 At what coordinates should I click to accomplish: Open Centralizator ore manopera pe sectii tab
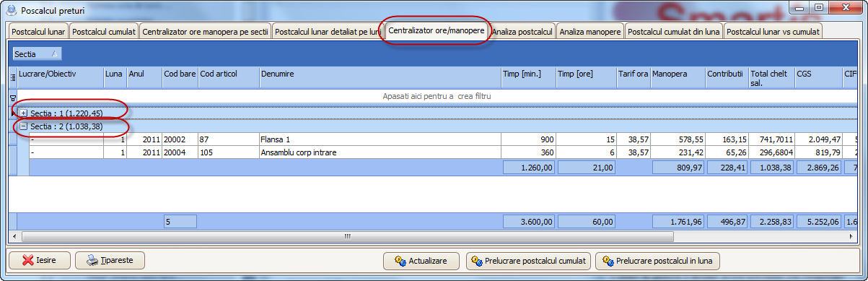pyautogui.click(x=206, y=32)
